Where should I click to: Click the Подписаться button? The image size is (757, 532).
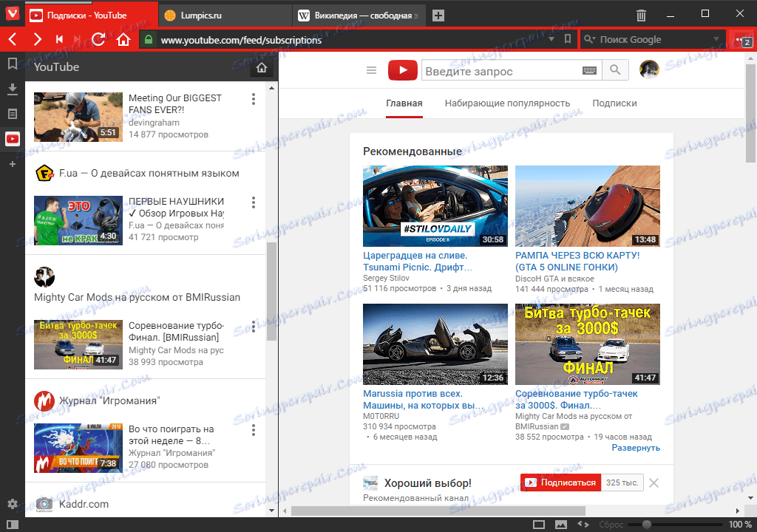560,482
